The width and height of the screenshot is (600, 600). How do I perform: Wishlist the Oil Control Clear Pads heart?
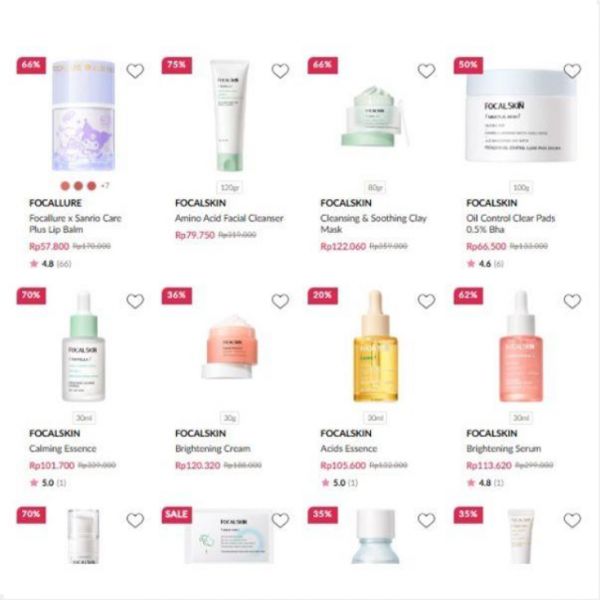[572, 71]
